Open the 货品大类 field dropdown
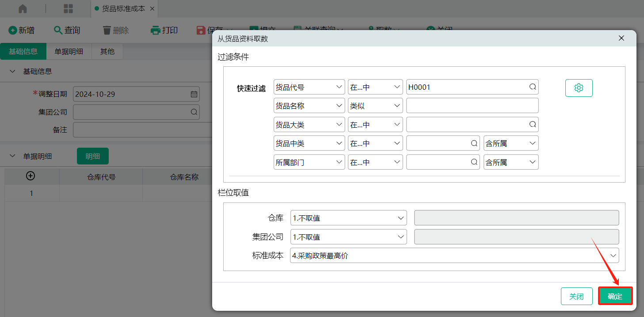Screen dimensions: 644x317 click(309, 125)
